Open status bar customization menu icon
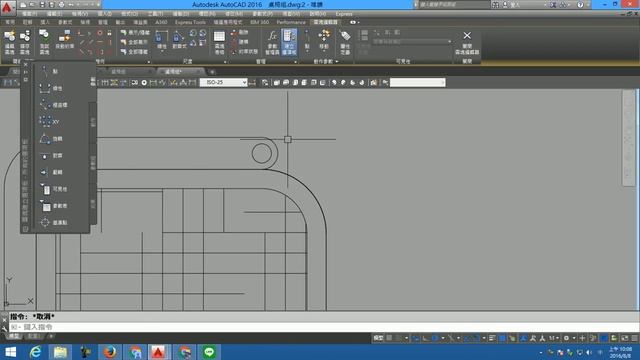The image size is (640, 360). pos(634,338)
